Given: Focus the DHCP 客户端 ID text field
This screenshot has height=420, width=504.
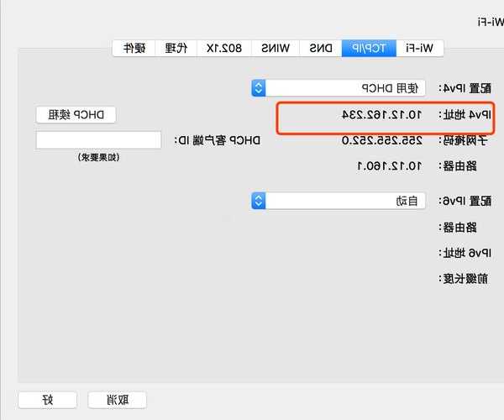Looking at the screenshot, I should tap(98, 140).
